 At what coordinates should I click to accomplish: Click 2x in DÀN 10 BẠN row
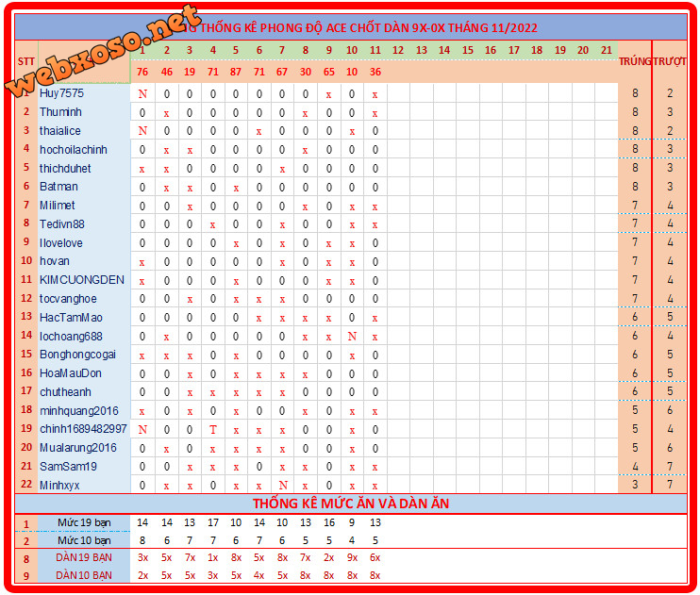142,575
